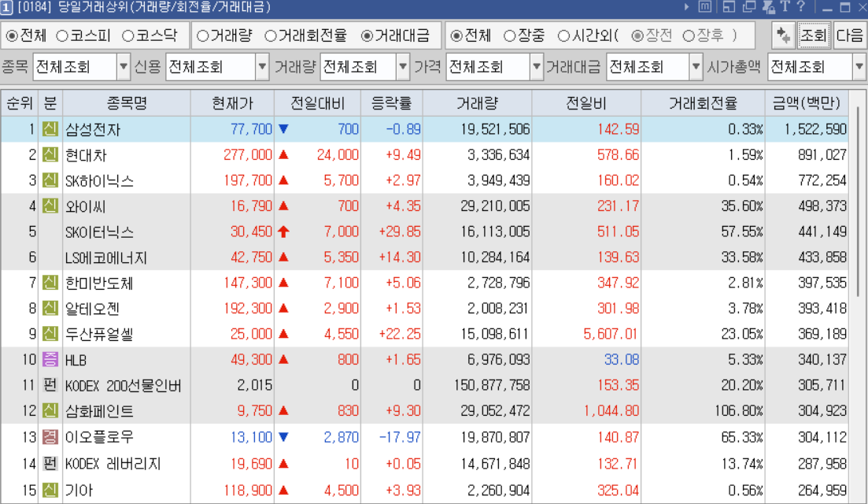The width and height of the screenshot is (868, 504).
Task: Toggle the pin-lock icon in title bar
Action: tap(768, 6)
